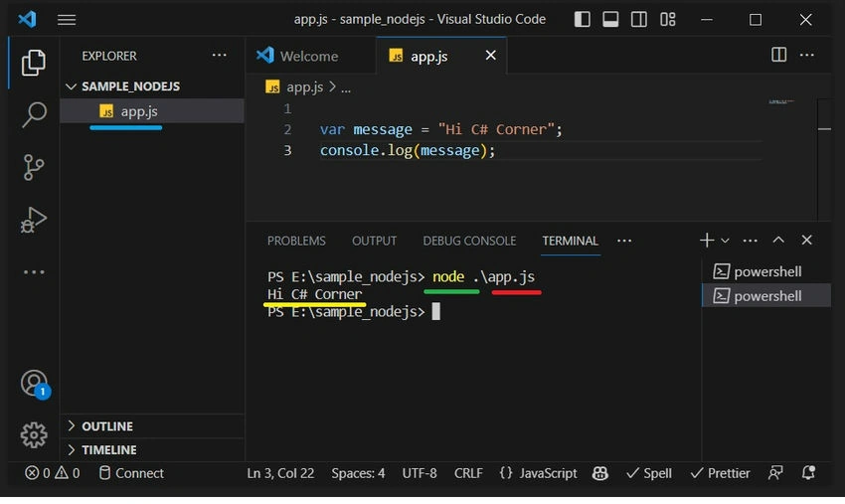This screenshot has width=845, height=504.
Task: Click the minimap preview in editor
Action: point(781,101)
